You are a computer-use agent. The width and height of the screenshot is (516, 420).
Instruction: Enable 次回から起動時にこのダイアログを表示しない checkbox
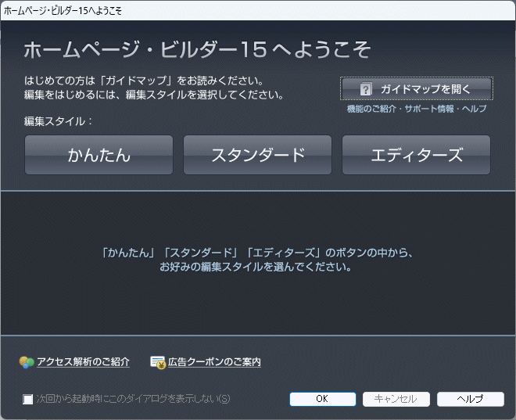pos(27,399)
